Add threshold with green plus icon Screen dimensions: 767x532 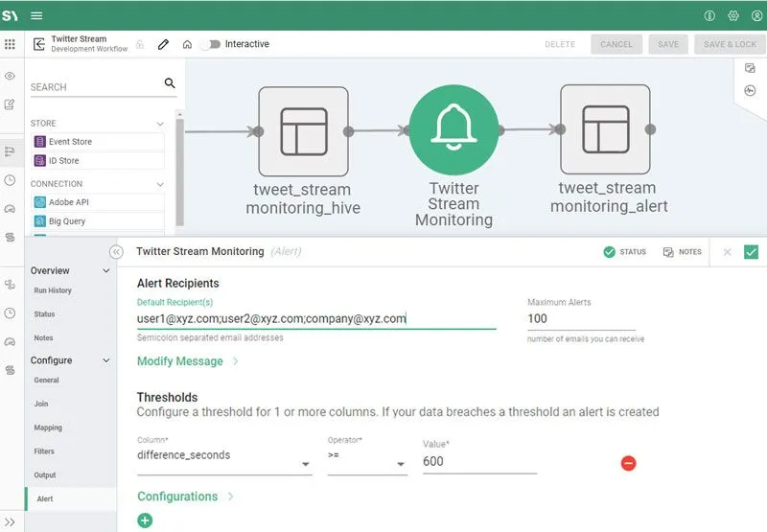[145, 520]
